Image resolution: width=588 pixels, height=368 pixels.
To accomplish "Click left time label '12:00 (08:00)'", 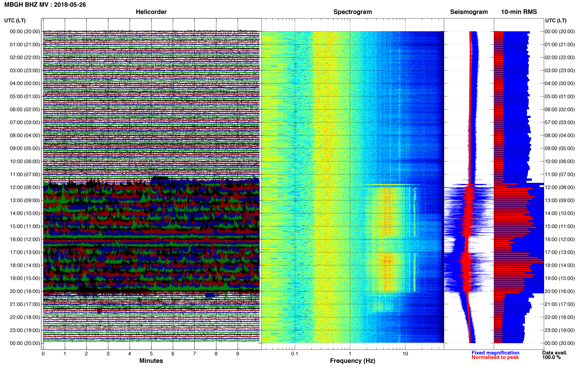I will coord(25,187).
